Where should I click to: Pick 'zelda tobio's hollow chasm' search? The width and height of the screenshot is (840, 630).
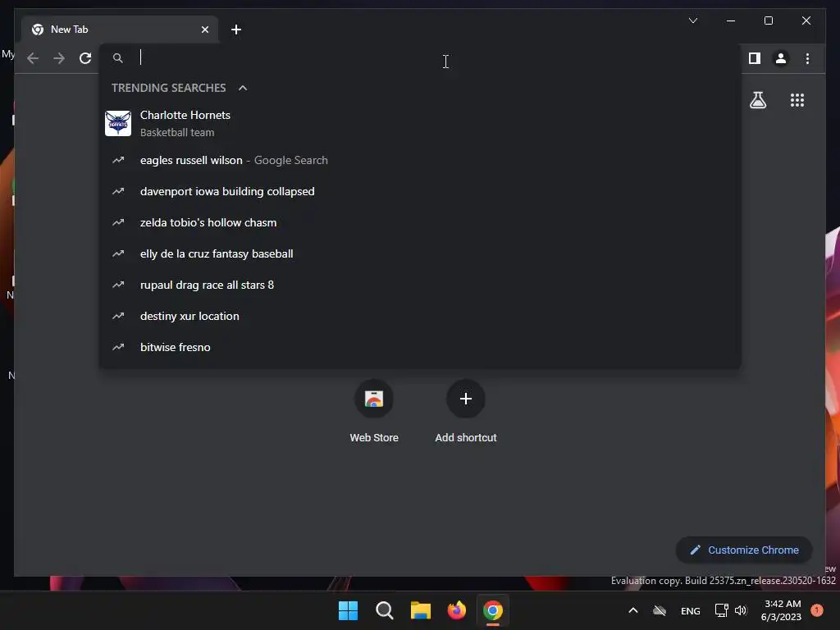click(420, 222)
